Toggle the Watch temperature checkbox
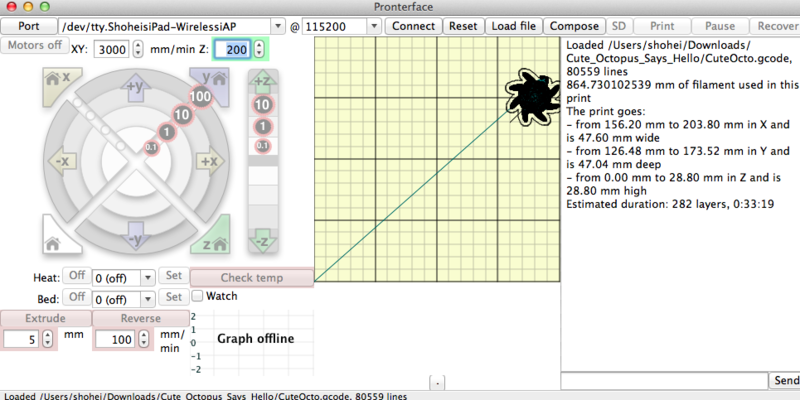The width and height of the screenshot is (800, 400). [x=197, y=296]
